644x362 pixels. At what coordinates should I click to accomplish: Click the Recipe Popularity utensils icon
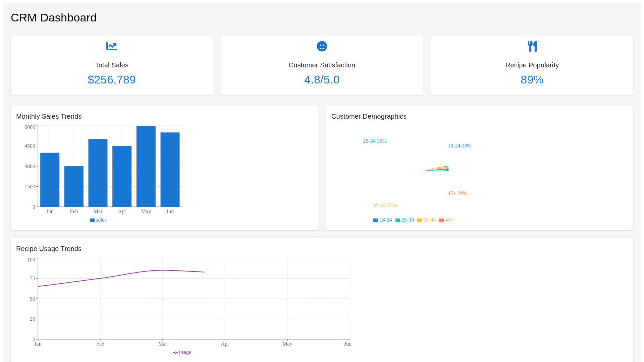pyautogui.click(x=532, y=46)
